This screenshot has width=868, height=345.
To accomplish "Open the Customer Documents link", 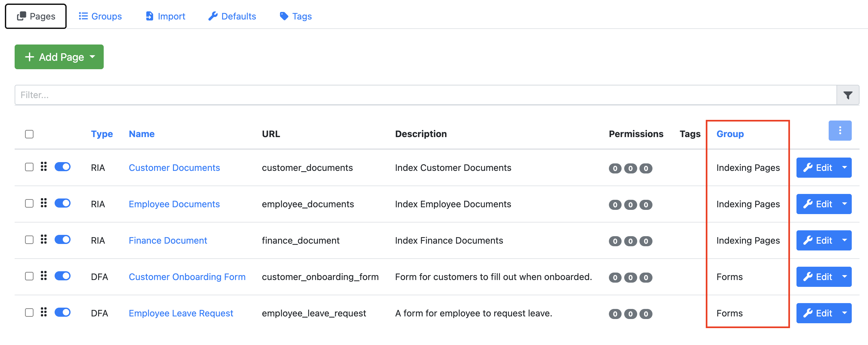I will [174, 168].
